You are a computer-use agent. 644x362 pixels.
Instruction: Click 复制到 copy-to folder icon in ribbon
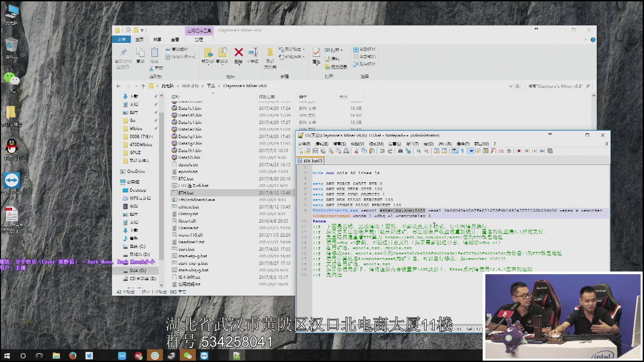coord(222,52)
